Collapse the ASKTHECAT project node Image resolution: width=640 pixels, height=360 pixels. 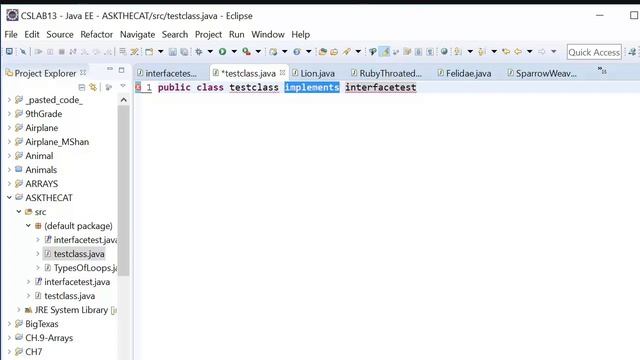tap(9, 198)
